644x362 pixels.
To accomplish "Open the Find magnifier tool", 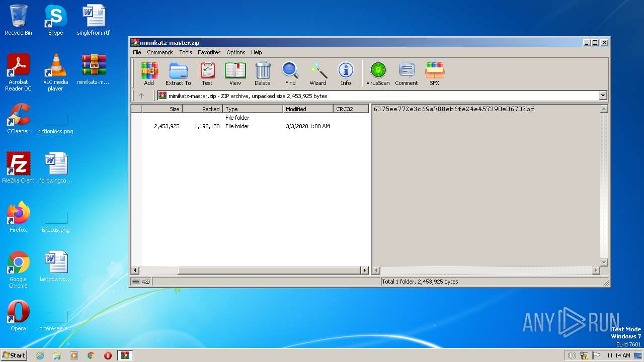I will (290, 74).
